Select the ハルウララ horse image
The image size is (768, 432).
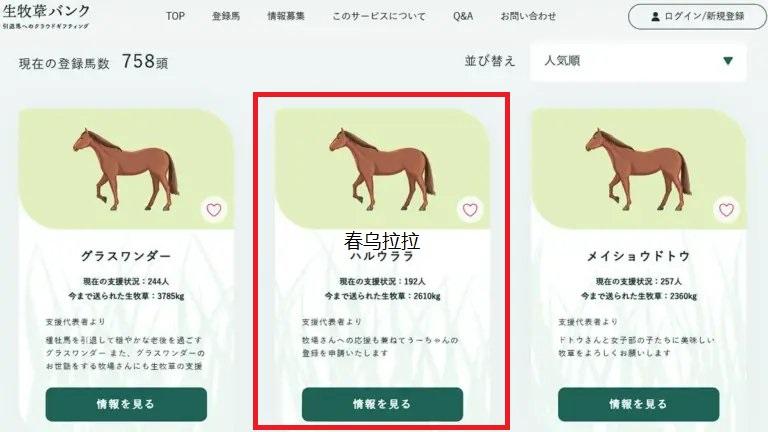382,169
